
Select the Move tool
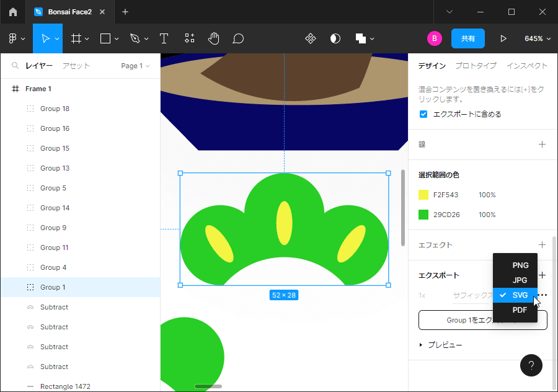coord(45,38)
